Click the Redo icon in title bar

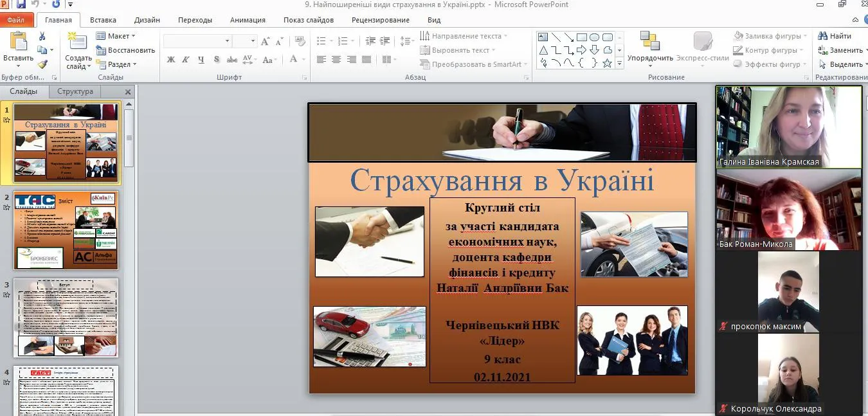click(x=55, y=4)
